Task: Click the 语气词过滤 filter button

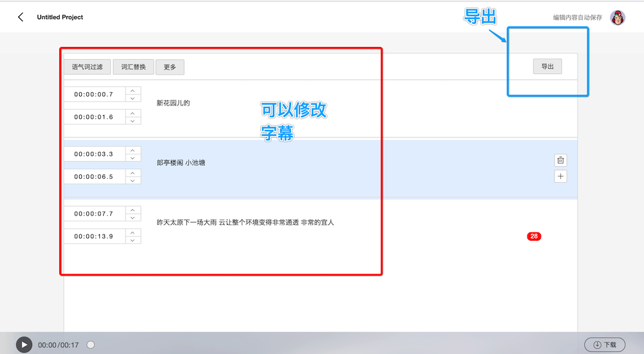Action: 87,67
